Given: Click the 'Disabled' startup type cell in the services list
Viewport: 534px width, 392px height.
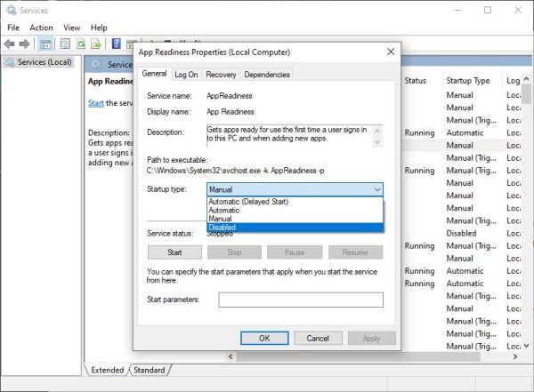Looking at the screenshot, I should pyautogui.click(x=461, y=234).
